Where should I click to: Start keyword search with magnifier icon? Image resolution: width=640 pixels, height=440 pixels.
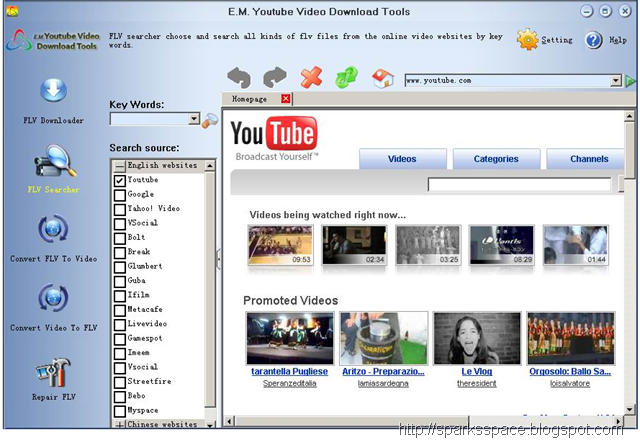[210, 121]
